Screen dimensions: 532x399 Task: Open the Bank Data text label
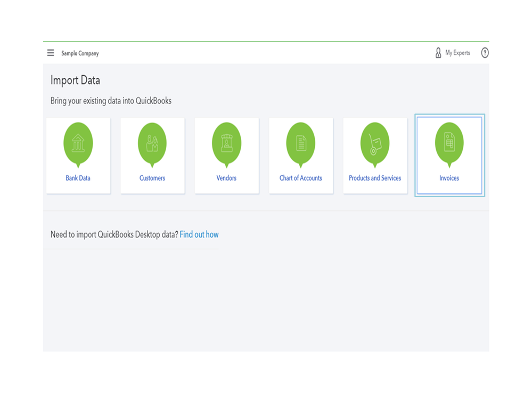pyautogui.click(x=78, y=178)
